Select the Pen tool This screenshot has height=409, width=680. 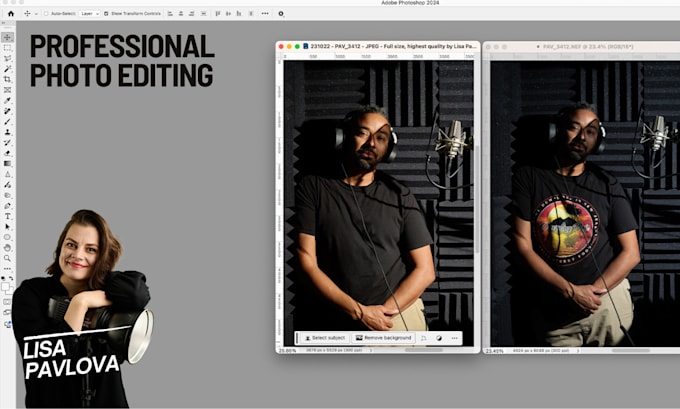7,206
